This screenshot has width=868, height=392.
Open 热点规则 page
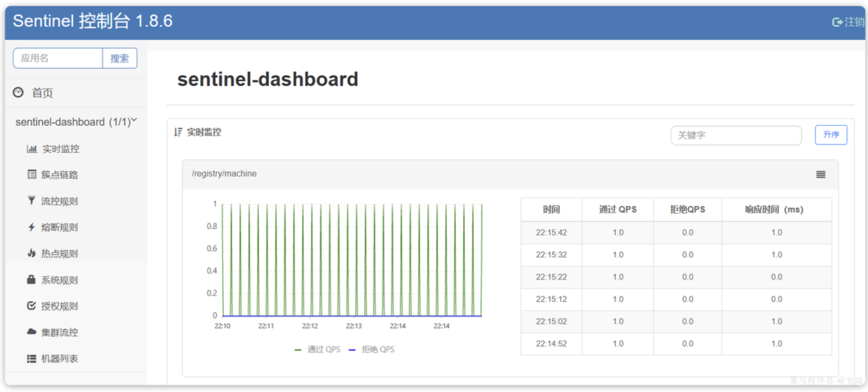click(60, 254)
